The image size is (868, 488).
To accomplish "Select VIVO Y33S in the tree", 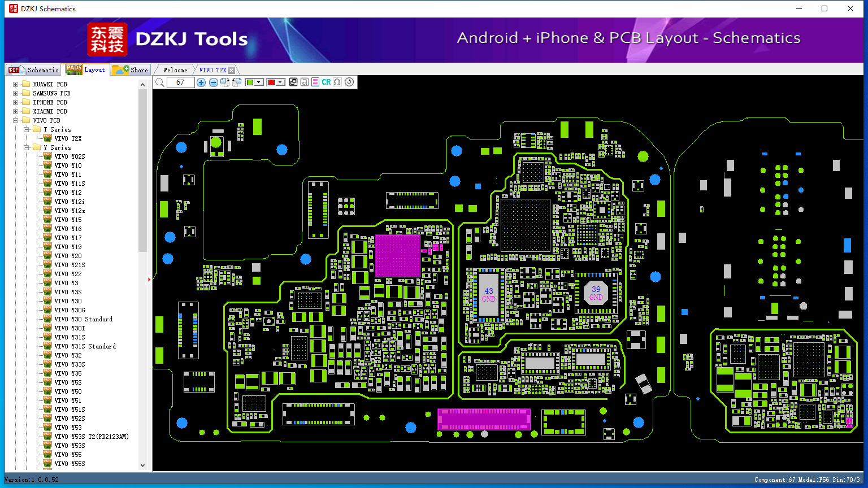I will pyautogui.click(x=70, y=364).
